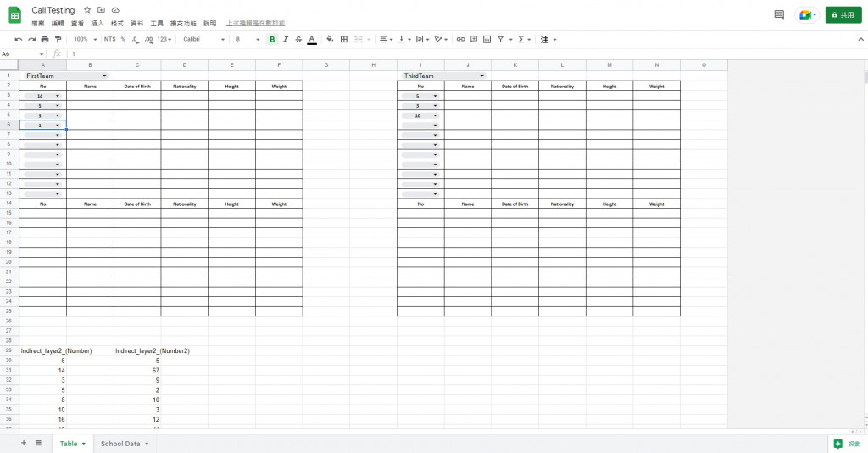Image resolution: width=868 pixels, height=453 pixels.
Task: Click the formula bar input
Action: click(x=465, y=53)
